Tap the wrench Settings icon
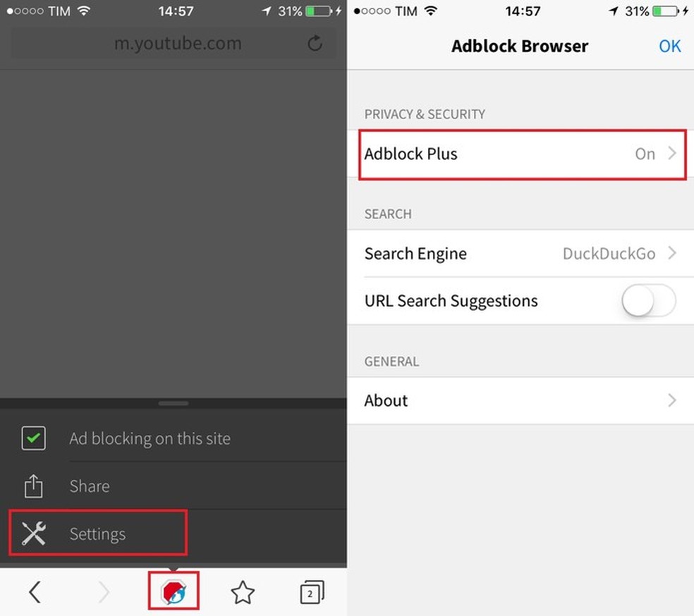 34,534
